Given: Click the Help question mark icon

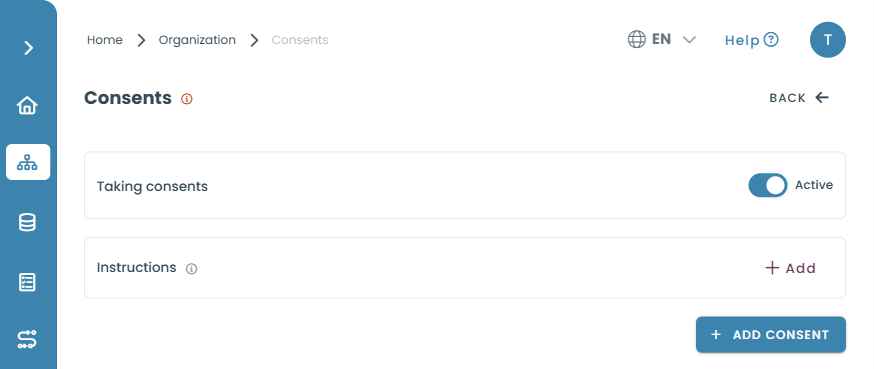Looking at the screenshot, I should tap(771, 40).
